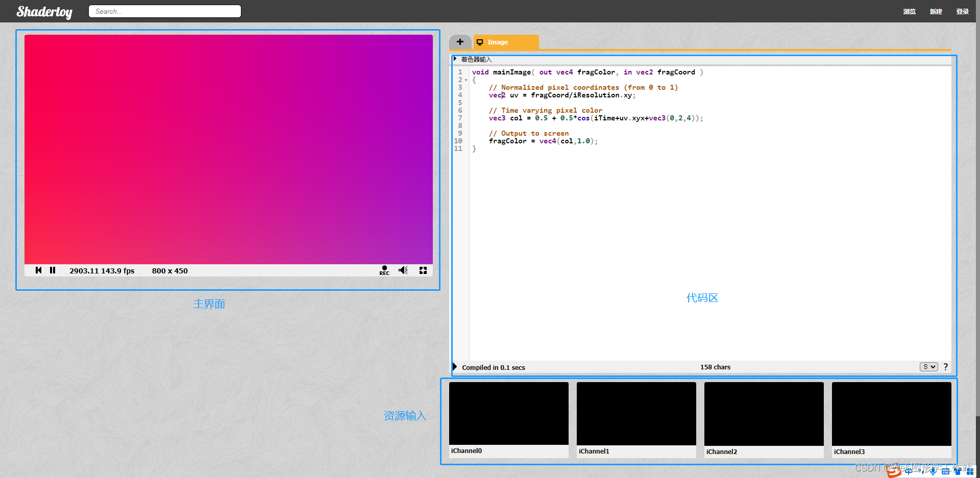The height and width of the screenshot is (478, 980).
Task: Toggle the 中 Chinese/English input mode
Action: click(x=909, y=471)
